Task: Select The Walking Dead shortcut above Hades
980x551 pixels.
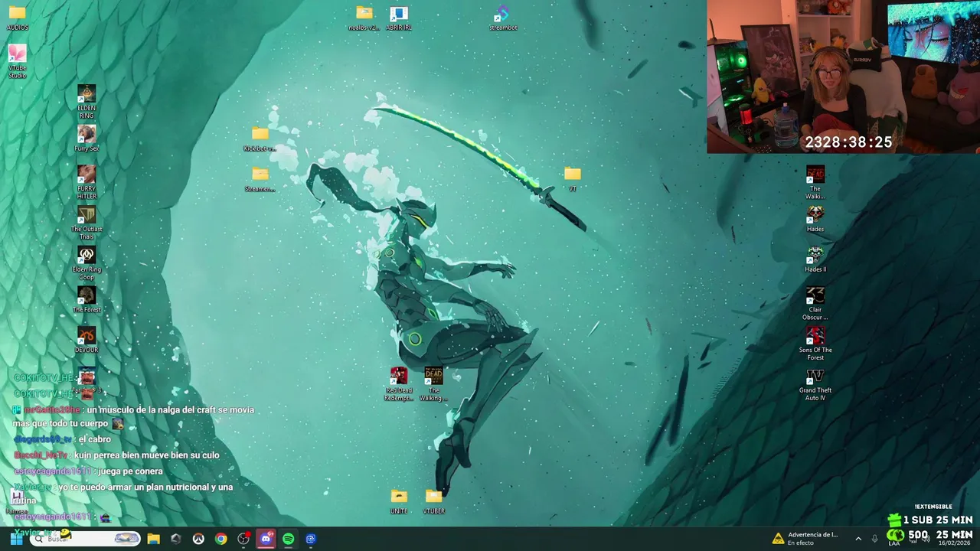Action: point(815,183)
